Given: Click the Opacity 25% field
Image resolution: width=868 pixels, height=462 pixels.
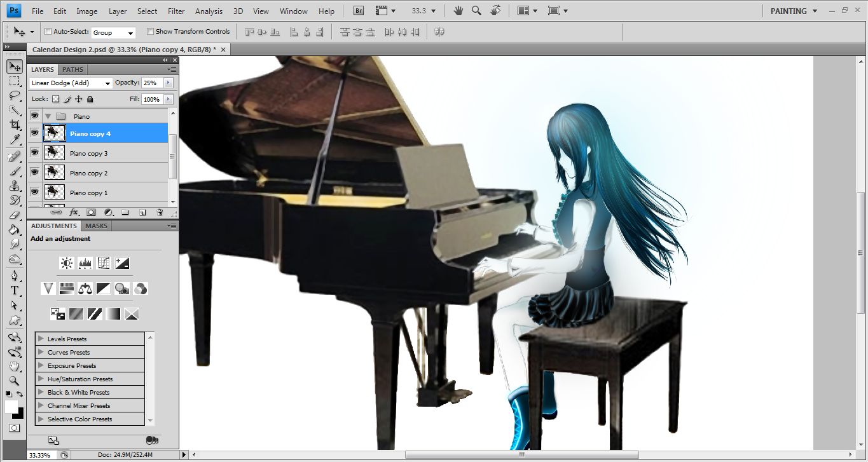Looking at the screenshot, I should [152, 83].
